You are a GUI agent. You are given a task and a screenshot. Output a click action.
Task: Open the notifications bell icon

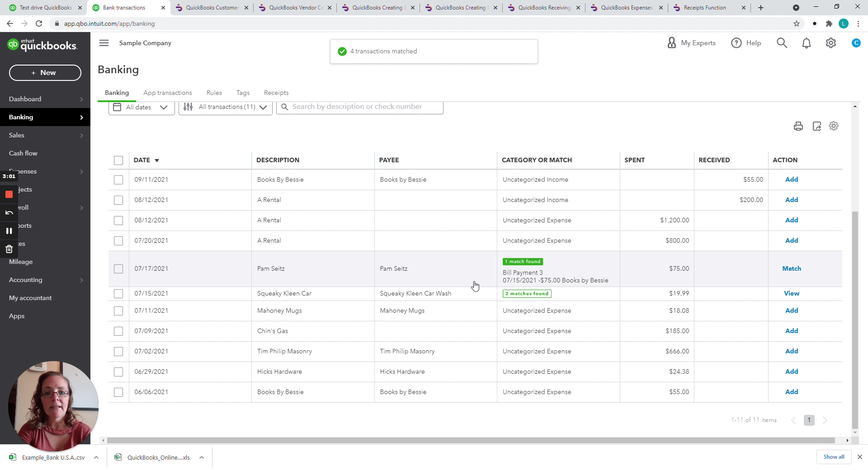806,43
